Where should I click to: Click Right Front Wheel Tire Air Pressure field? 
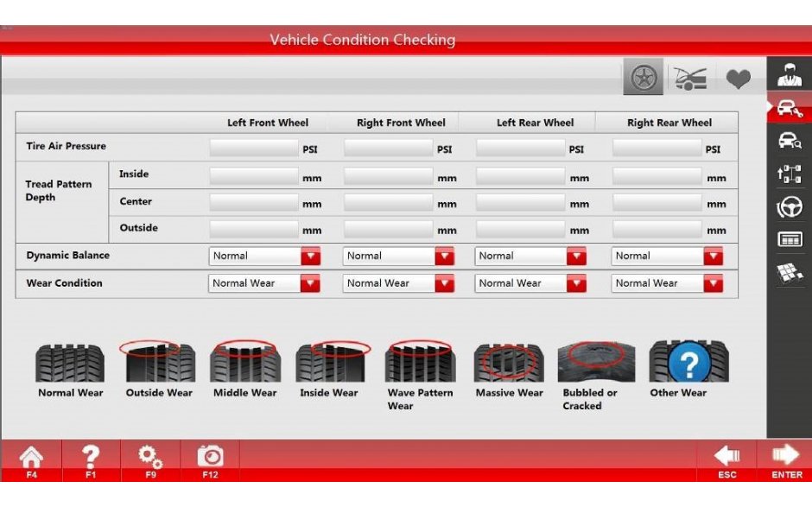tap(388, 148)
